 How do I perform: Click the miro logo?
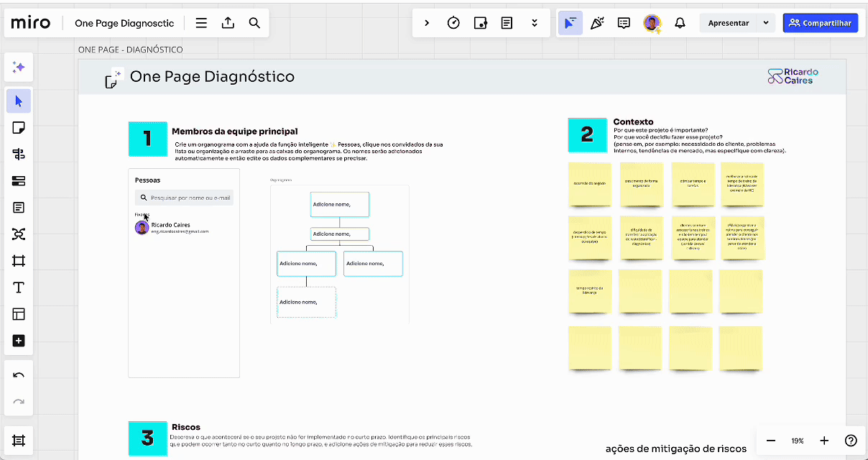tap(31, 23)
